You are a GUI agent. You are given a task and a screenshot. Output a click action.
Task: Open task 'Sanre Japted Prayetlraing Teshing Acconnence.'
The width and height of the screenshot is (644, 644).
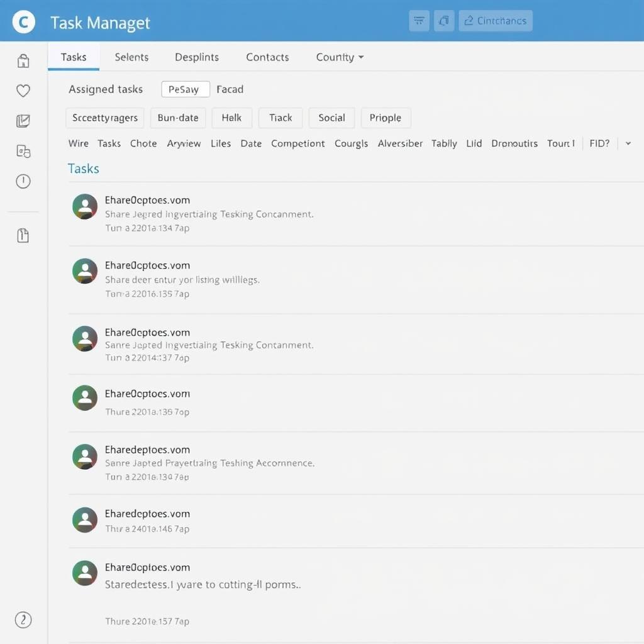[210, 464]
